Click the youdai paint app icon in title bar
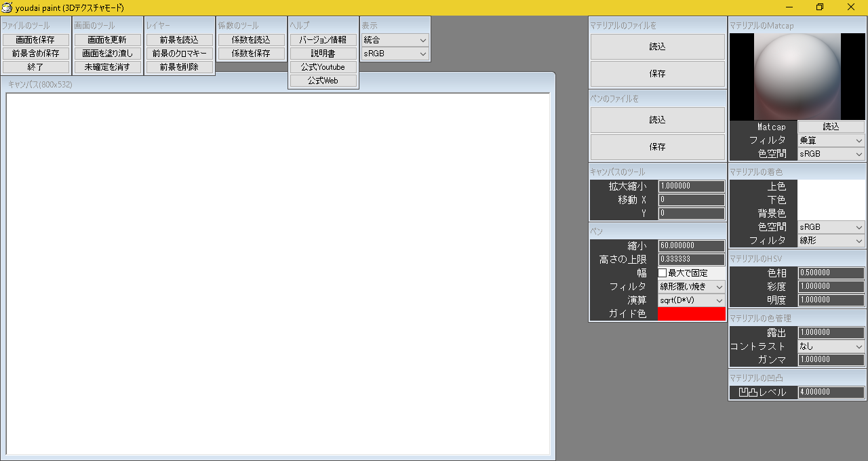This screenshot has height=461, width=868. point(7,7)
